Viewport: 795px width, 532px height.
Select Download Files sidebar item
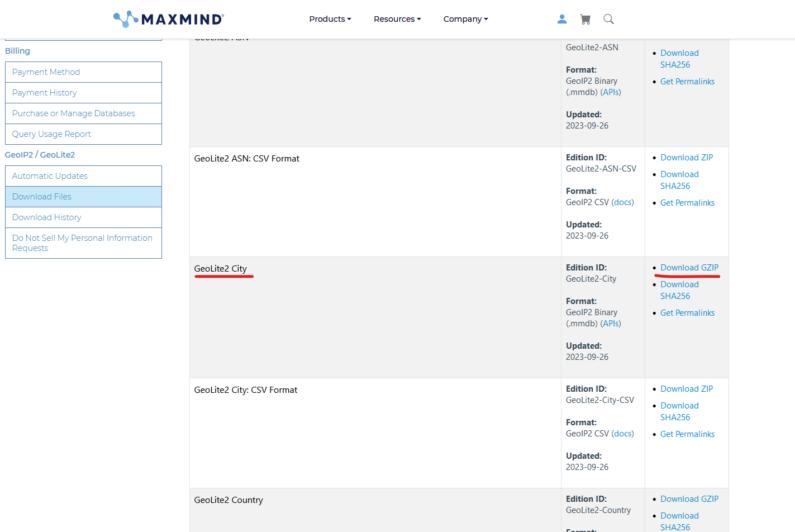click(x=42, y=197)
